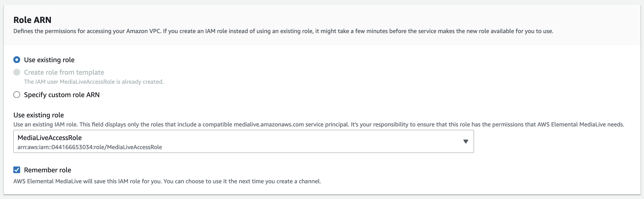This screenshot has width=644, height=199.
Task: Select the 'Use existing role' radio button
Action: pyautogui.click(x=17, y=60)
